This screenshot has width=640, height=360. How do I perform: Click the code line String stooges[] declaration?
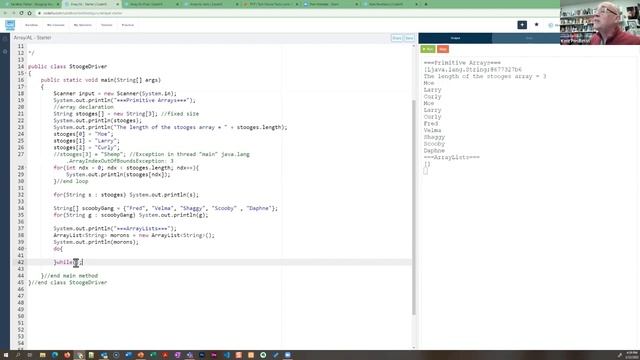pos(126,113)
